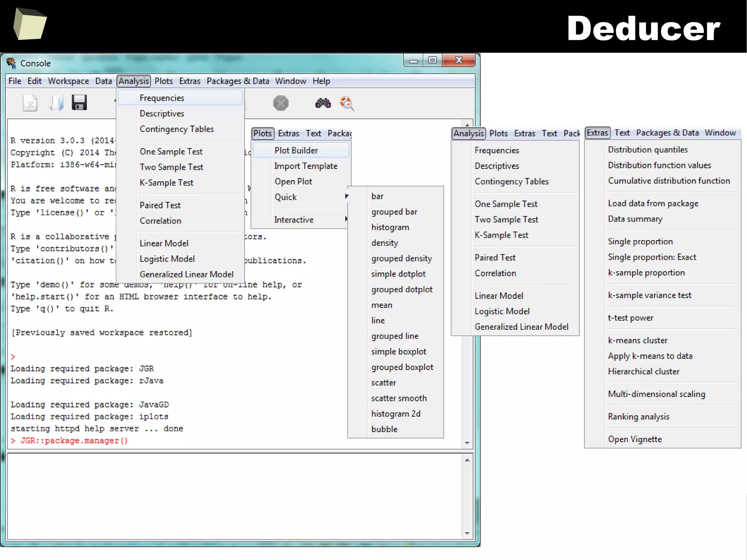Open the Workspace menu
This screenshot has width=747, height=560.
point(69,81)
